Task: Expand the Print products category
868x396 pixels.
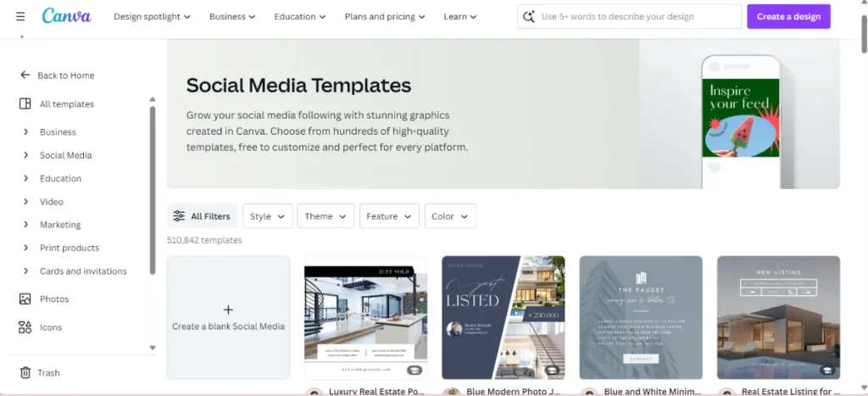Action: point(25,248)
